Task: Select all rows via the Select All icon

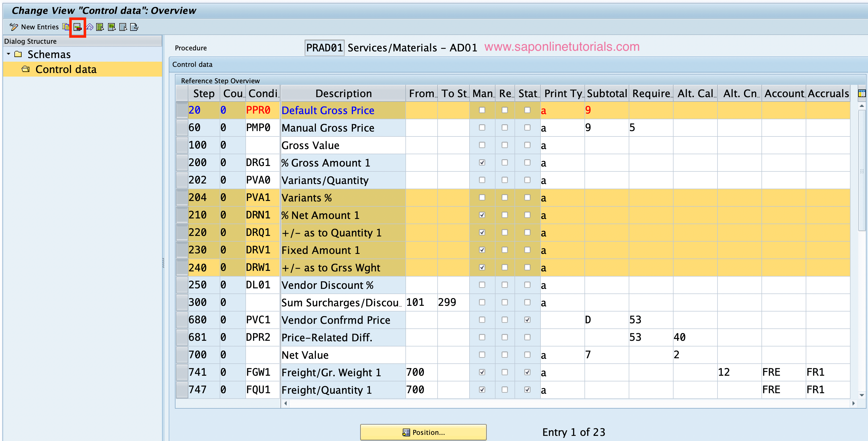Action: (100, 27)
